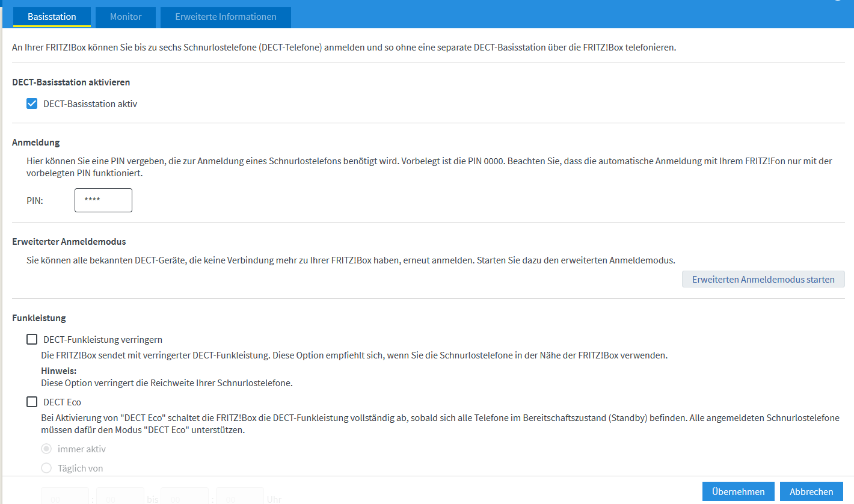Image resolution: width=854 pixels, height=504 pixels.
Task: Cancel changes with the Abbrechen button
Action: pyautogui.click(x=811, y=491)
